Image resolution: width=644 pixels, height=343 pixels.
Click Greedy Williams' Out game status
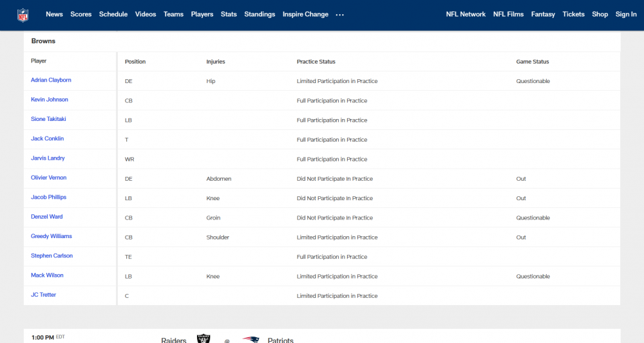[x=521, y=237]
